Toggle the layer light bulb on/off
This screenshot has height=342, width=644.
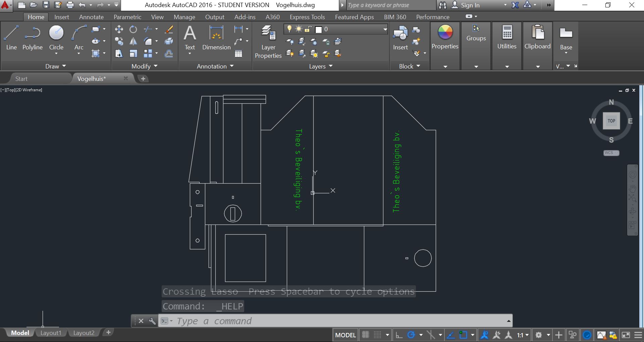289,29
